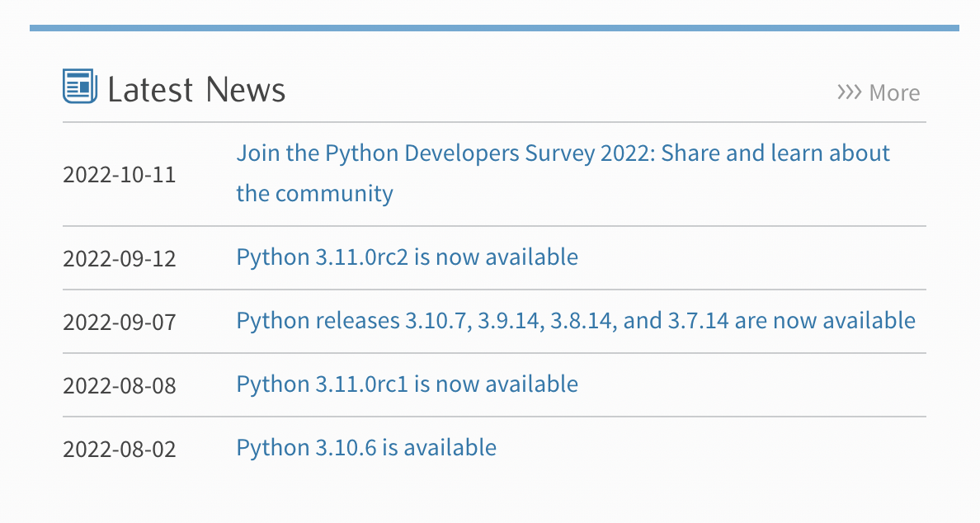Image resolution: width=980 pixels, height=523 pixels.
Task: Select the Latest News heading text
Action: pos(196,89)
